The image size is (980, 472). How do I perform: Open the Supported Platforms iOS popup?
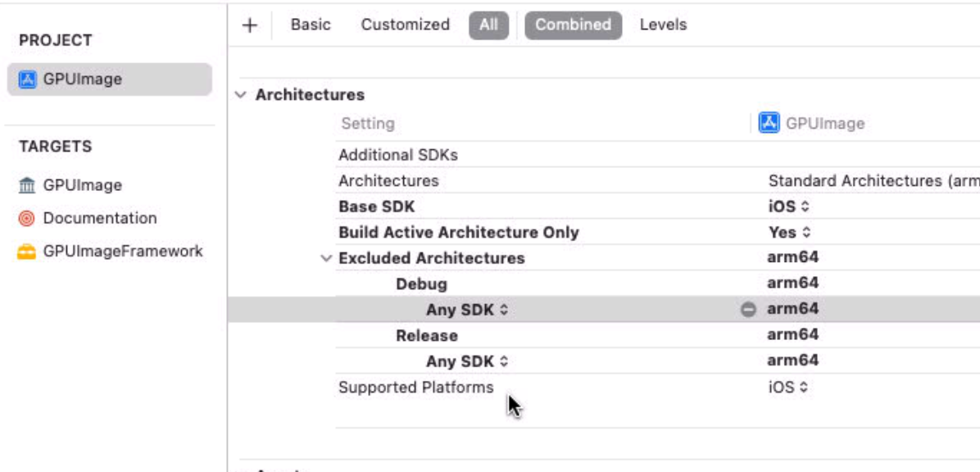(788, 388)
